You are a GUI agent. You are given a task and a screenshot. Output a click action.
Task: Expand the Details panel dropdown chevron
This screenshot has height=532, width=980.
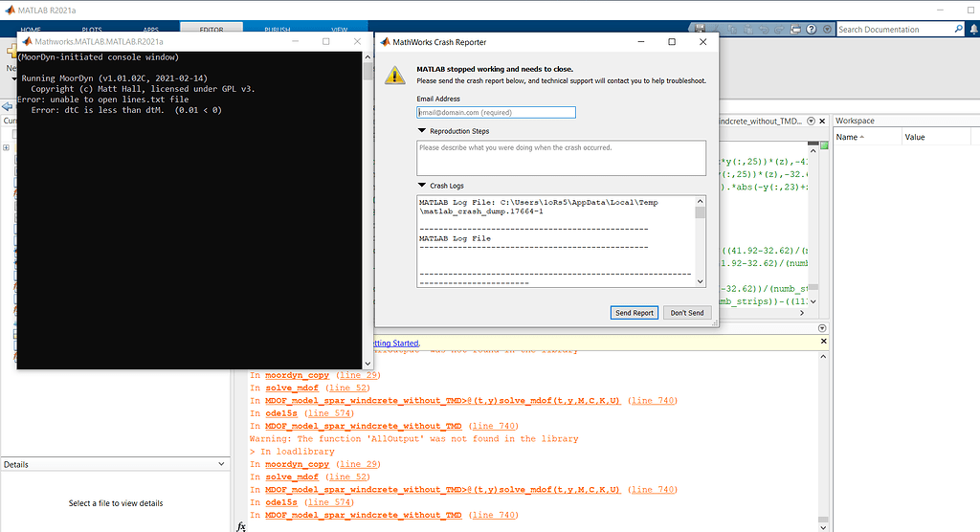[221, 464]
